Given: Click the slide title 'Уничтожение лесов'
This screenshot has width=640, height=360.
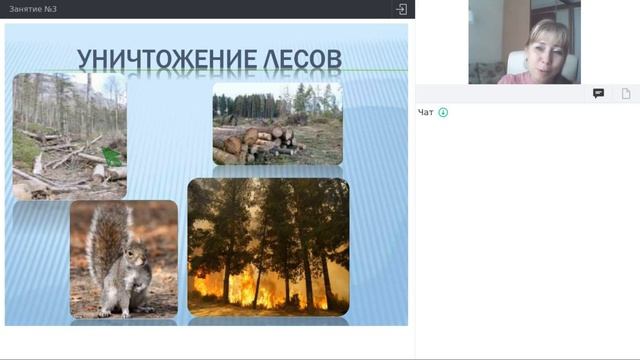Looking at the screenshot, I should [x=209, y=59].
